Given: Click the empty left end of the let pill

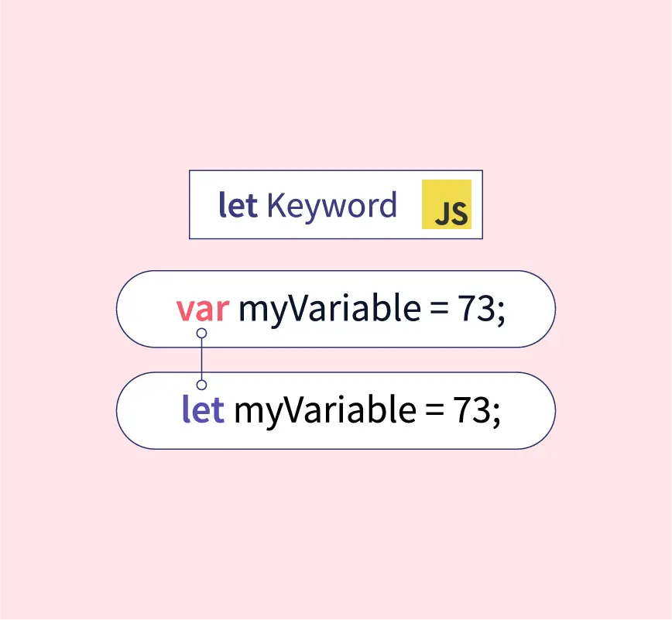Looking at the screenshot, I should point(143,410).
